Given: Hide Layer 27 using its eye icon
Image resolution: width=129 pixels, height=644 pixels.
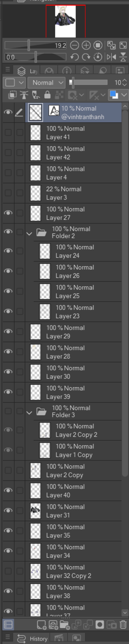Looking at the screenshot, I should point(8,213).
